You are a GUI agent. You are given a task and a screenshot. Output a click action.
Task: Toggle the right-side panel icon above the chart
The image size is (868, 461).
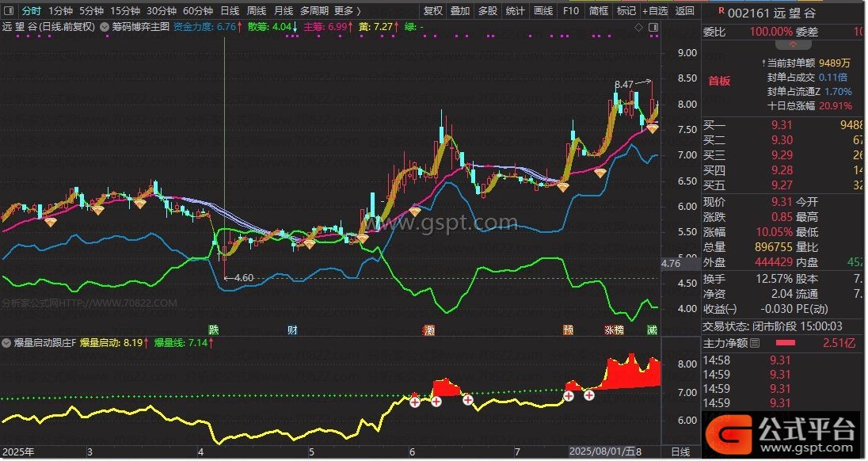pyautogui.click(x=654, y=27)
